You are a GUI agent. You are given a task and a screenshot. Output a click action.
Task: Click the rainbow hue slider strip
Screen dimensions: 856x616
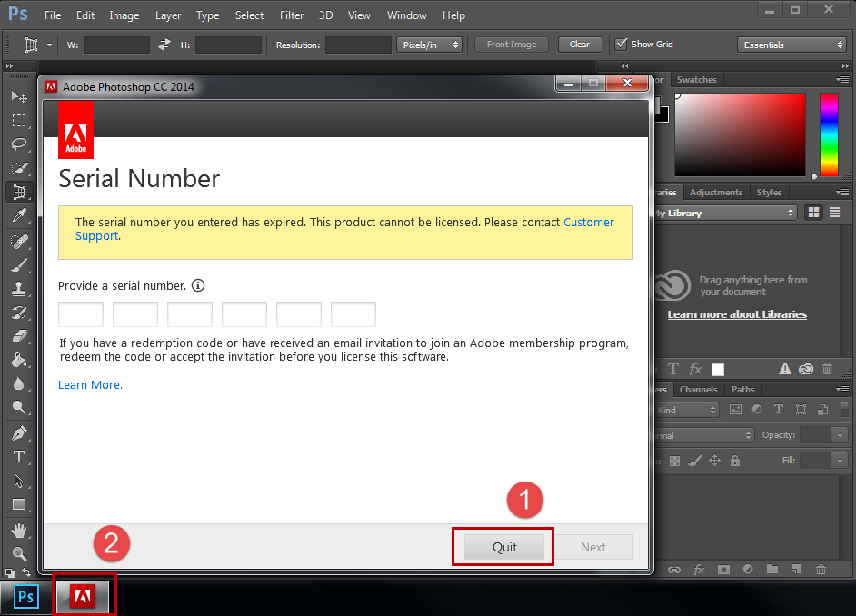[x=829, y=134]
